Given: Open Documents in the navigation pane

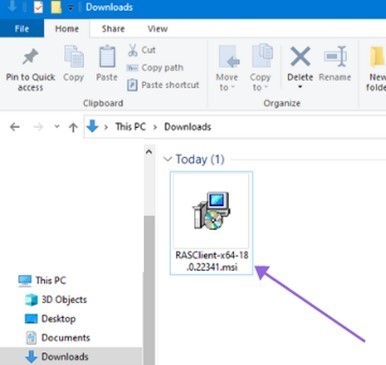Looking at the screenshot, I should click(65, 338).
